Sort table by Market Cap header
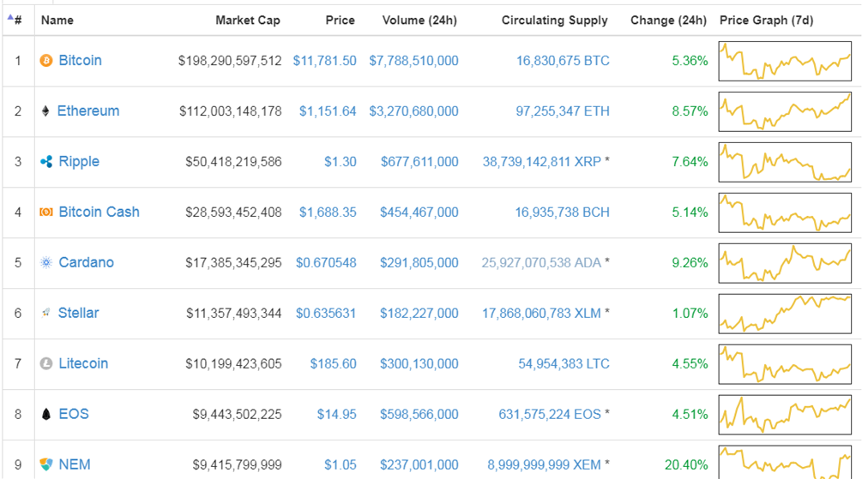The image size is (868, 479). tap(247, 21)
